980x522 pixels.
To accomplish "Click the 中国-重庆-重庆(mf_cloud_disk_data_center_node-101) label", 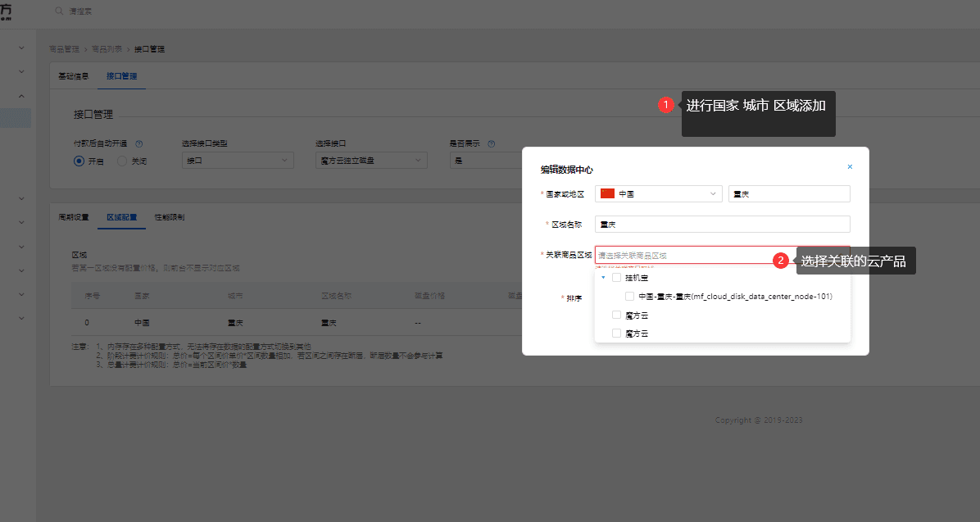I will pyautogui.click(x=735, y=297).
